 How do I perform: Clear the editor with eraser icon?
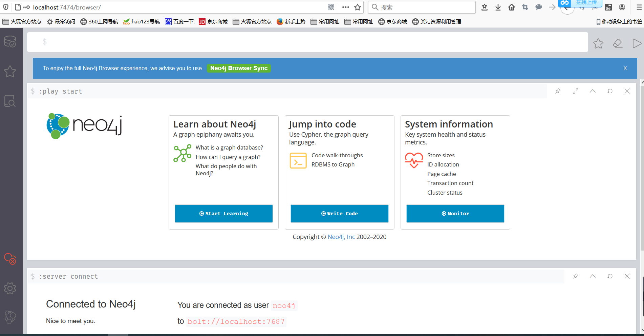click(x=618, y=43)
